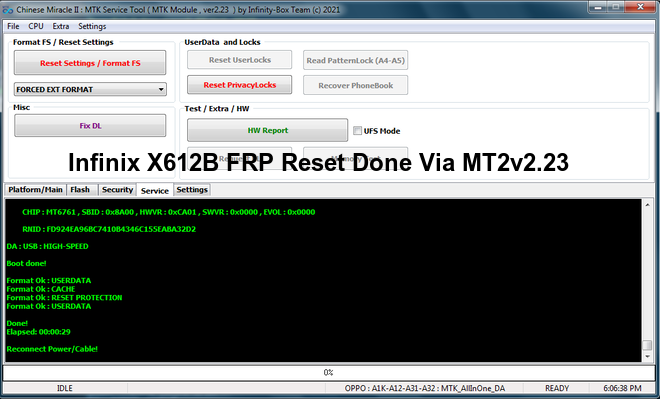Viewport: 660px width, 399px height.
Task: Switch to the Flash tab
Action: pos(80,190)
